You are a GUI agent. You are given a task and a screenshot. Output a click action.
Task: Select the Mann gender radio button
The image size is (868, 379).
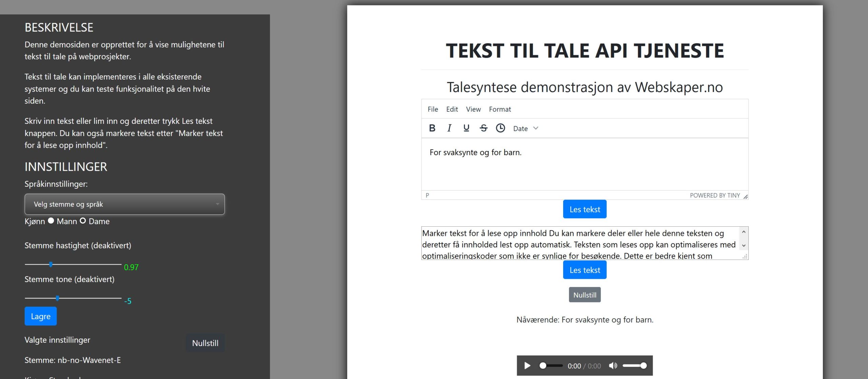51,221
